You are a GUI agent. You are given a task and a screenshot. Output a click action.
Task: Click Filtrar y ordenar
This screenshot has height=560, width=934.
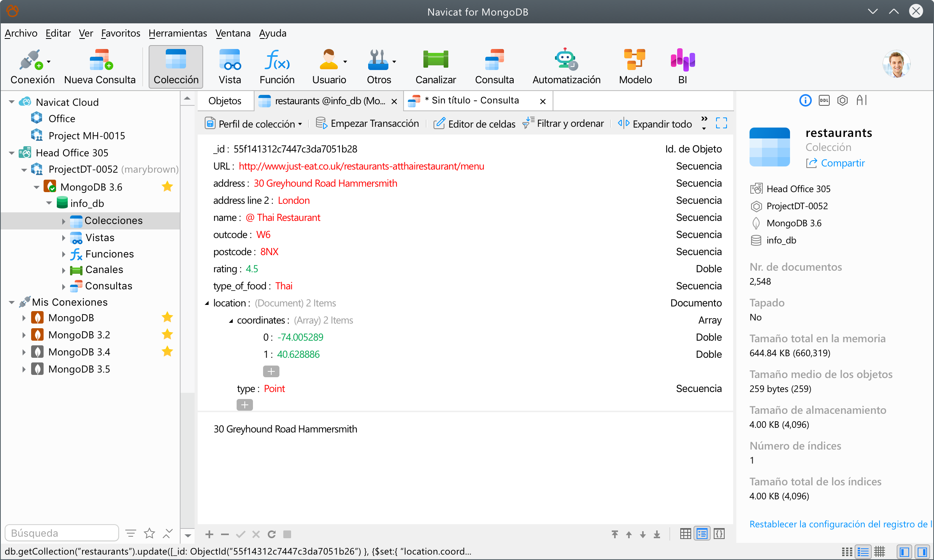tap(564, 123)
